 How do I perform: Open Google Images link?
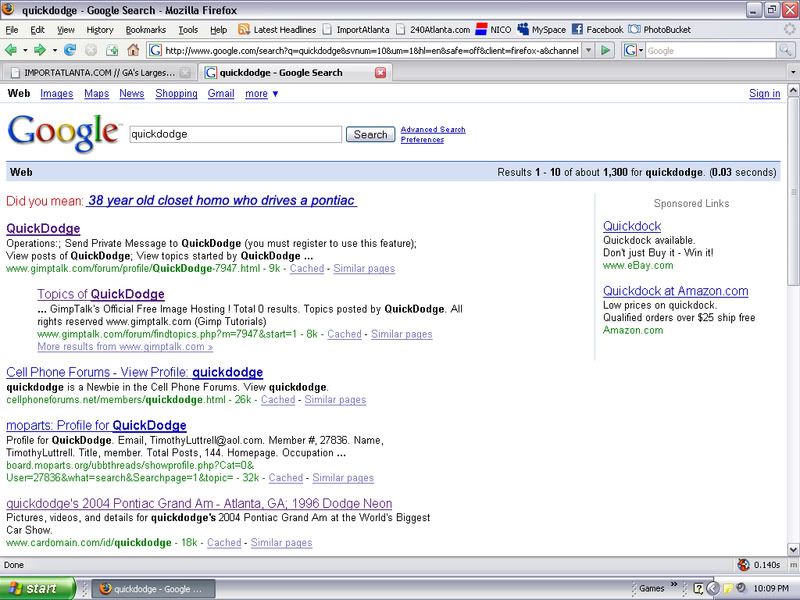[x=57, y=93]
